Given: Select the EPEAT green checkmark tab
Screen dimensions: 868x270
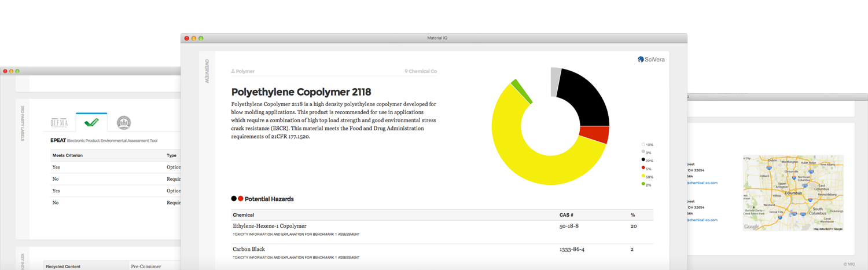Looking at the screenshot, I should (91, 123).
